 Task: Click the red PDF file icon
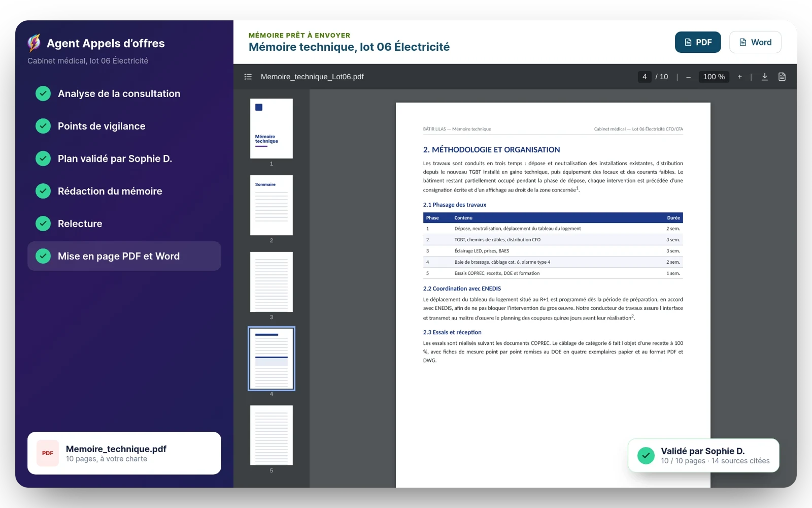(x=48, y=453)
